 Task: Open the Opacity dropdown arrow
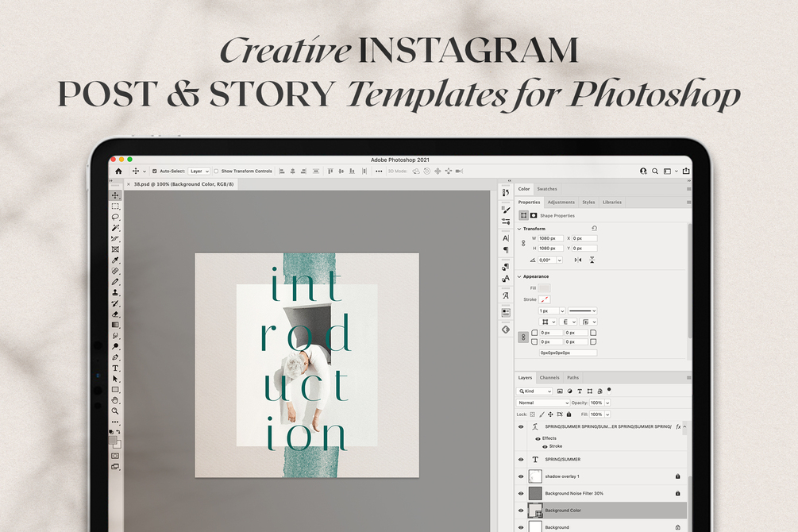(607, 403)
